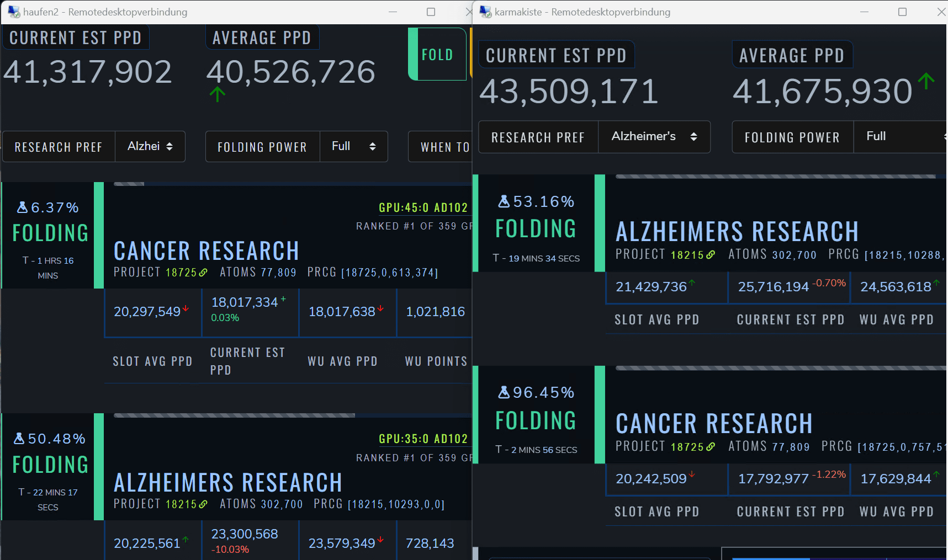
Task: Click the T - 22 MINS 17 SECS timer
Action: (x=48, y=499)
